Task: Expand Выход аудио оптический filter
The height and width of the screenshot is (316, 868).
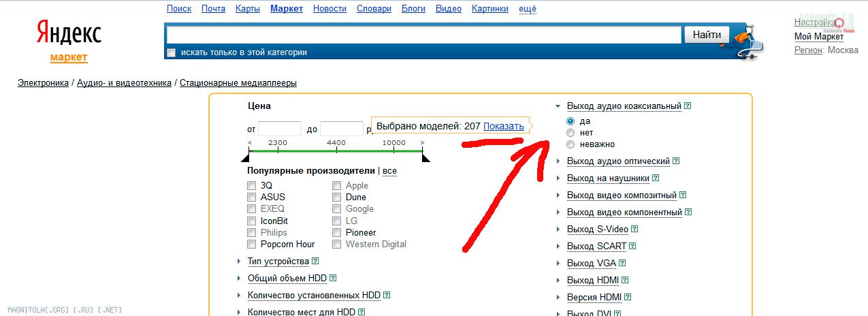Action: click(x=558, y=161)
